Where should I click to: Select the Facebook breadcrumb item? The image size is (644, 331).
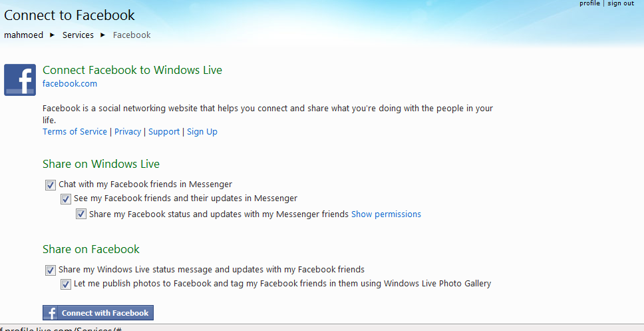point(132,35)
